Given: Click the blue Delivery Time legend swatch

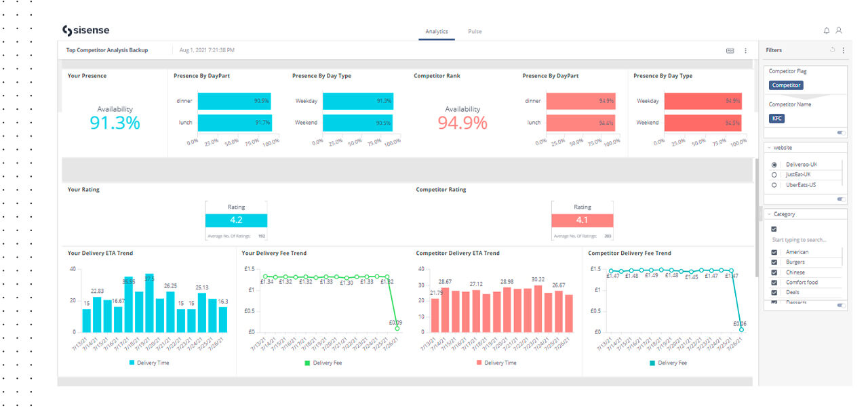Looking at the screenshot, I should (132, 363).
